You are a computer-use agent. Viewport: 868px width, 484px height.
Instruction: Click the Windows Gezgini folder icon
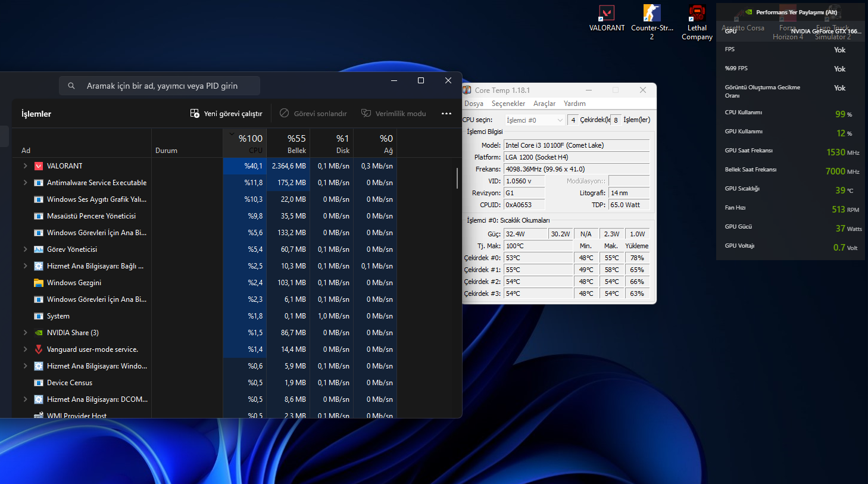(x=39, y=283)
